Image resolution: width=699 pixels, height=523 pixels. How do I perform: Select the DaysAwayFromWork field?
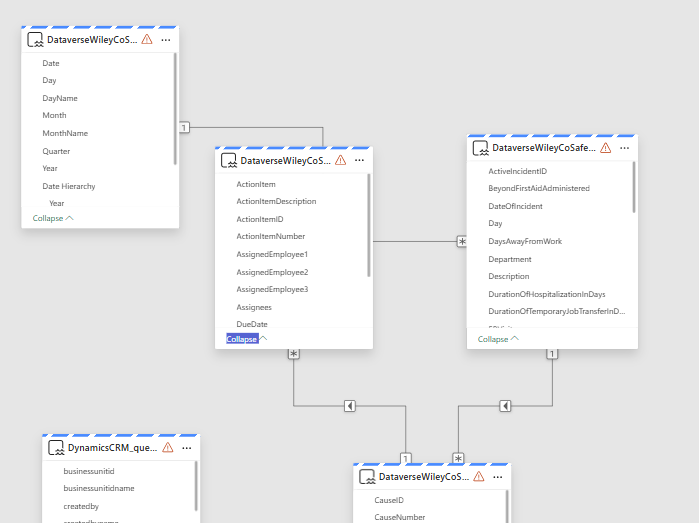click(525, 241)
